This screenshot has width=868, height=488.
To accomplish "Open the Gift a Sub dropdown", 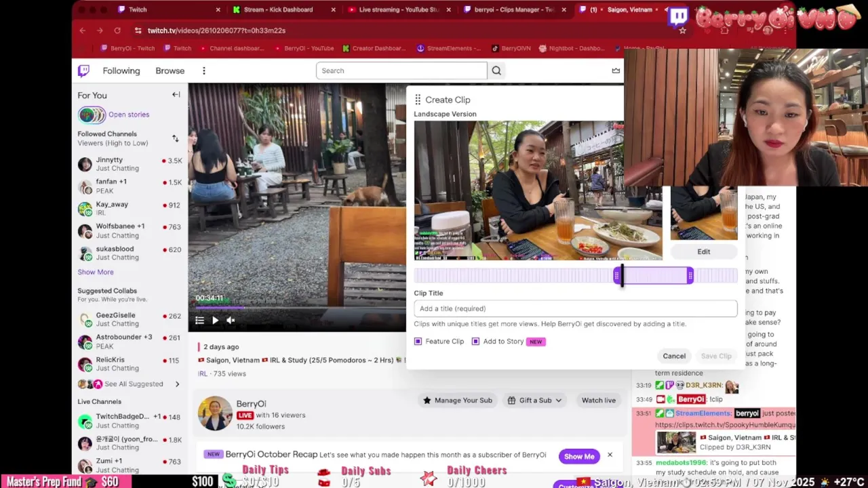I will (x=535, y=400).
